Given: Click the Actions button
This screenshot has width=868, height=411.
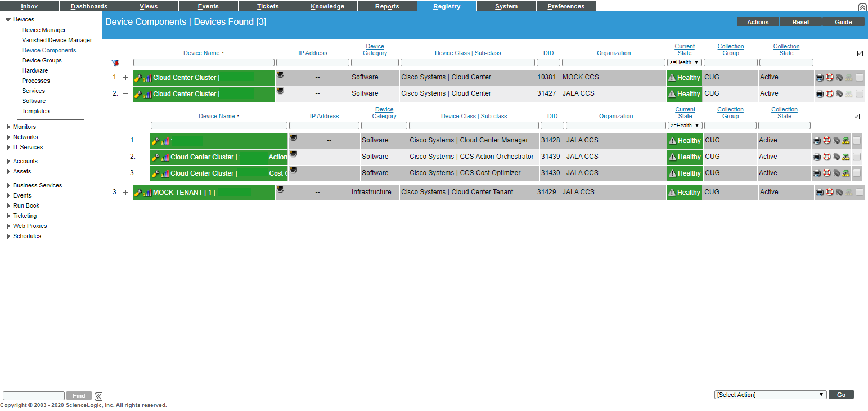Looking at the screenshot, I should 758,22.
